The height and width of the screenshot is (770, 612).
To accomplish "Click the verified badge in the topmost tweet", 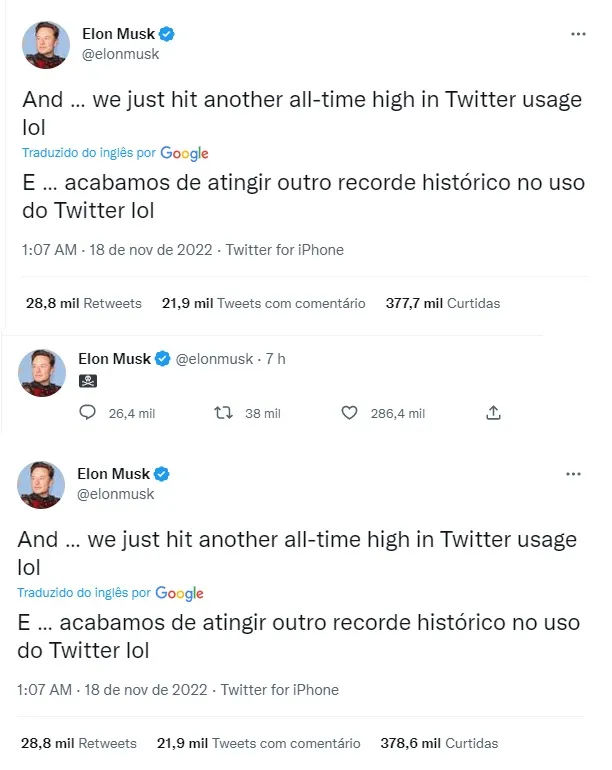I will pos(168,34).
